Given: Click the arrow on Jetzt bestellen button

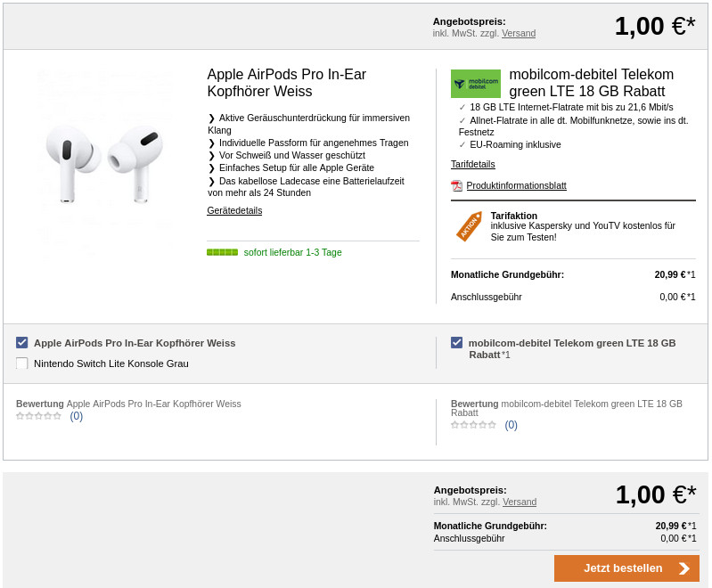Looking at the screenshot, I should [683, 568].
